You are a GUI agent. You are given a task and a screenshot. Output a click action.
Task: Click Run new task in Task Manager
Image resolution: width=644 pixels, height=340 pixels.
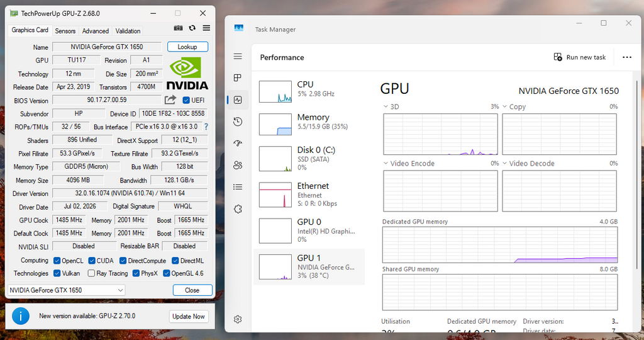[579, 57]
